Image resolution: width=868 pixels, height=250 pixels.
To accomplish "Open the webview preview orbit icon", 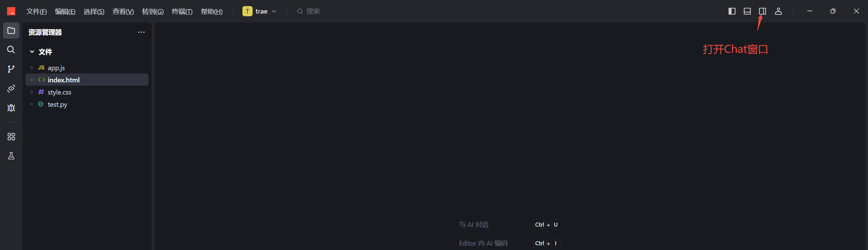I will coord(11,88).
